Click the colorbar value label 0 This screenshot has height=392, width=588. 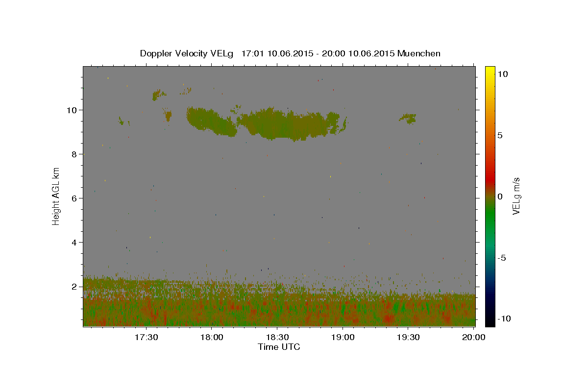[x=500, y=196]
